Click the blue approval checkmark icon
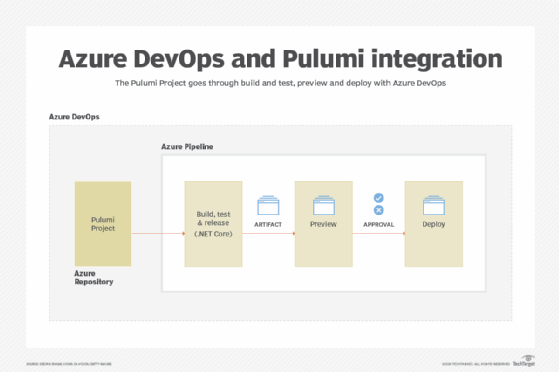559x372 pixels. tap(379, 198)
